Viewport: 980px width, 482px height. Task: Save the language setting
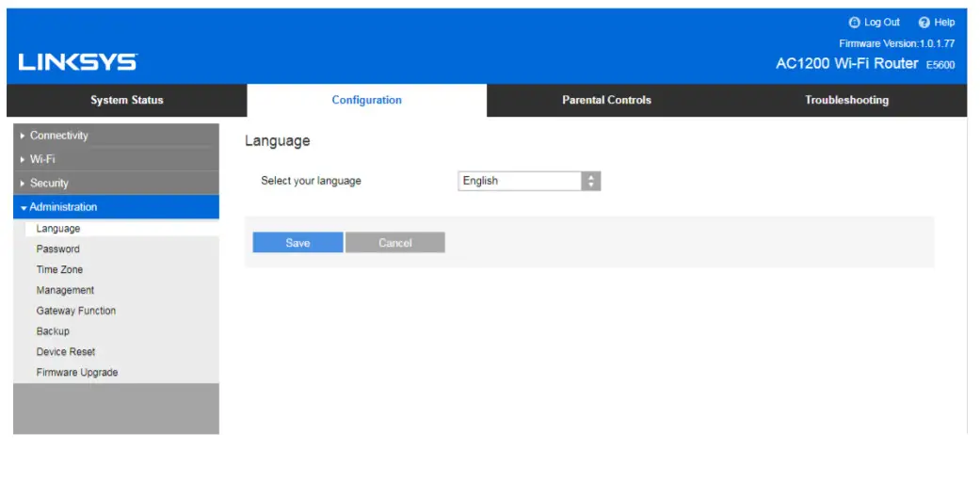pos(297,243)
